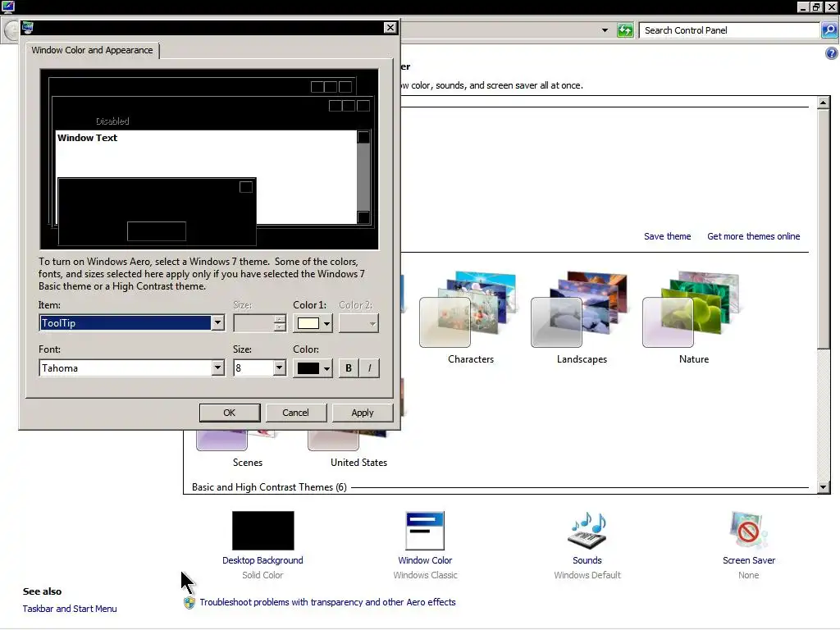Close the Window Color and Appearance dialog
The height and width of the screenshot is (630, 840).
[390, 28]
